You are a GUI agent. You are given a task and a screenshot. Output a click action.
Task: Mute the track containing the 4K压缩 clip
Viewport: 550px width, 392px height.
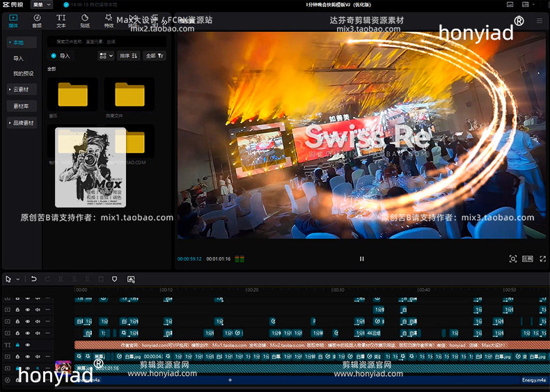(x=38, y=333)
